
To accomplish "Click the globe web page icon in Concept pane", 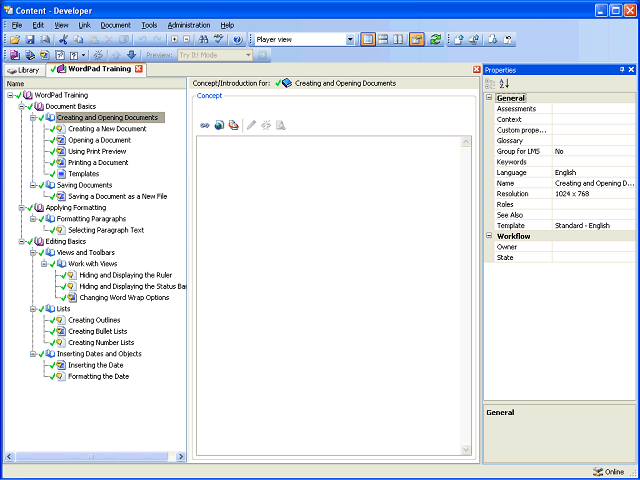I will (x=219, y=125).
